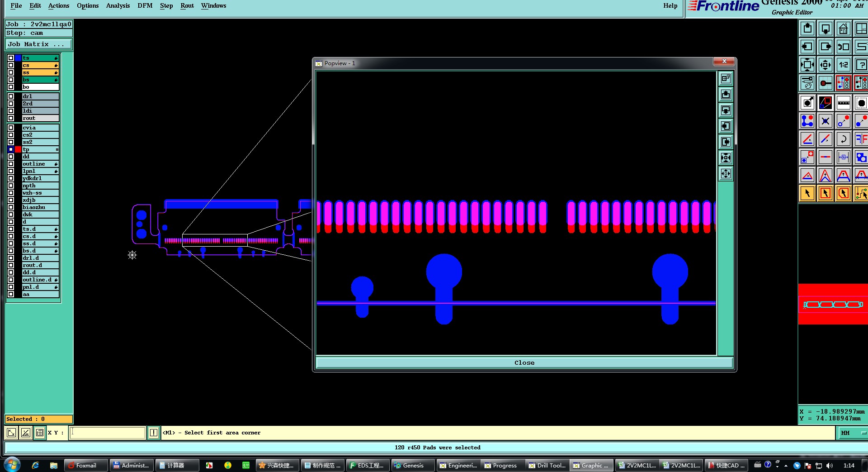Screen dimensions: 868x472
Task: Switch to Drill Tool taskbar window
Action: click(x=547, y=465)
